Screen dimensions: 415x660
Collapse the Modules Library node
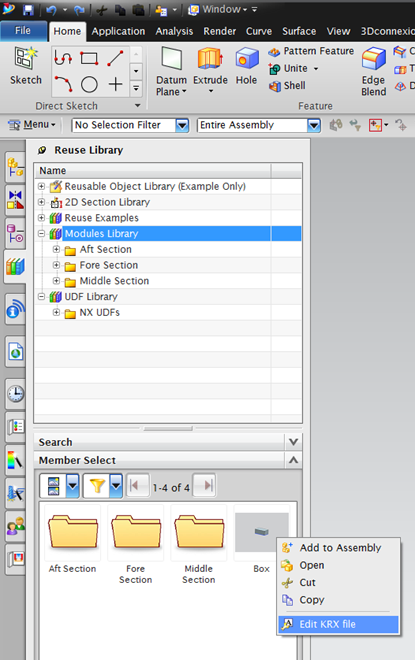click(x=41, y=234)
